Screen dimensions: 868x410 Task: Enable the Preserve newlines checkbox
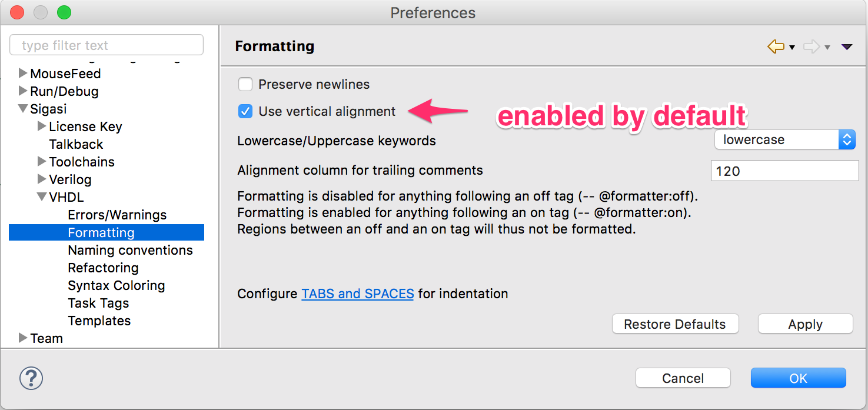coord(245,84)
